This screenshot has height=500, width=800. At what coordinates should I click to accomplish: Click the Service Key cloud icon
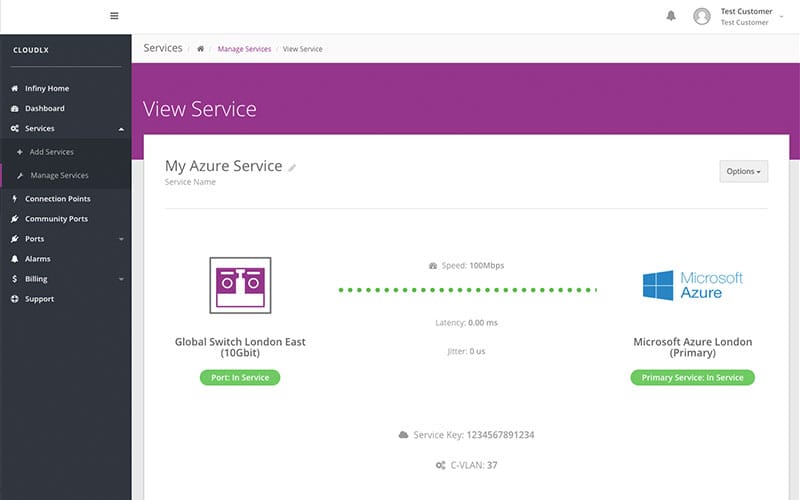click(x=403, y=435)
